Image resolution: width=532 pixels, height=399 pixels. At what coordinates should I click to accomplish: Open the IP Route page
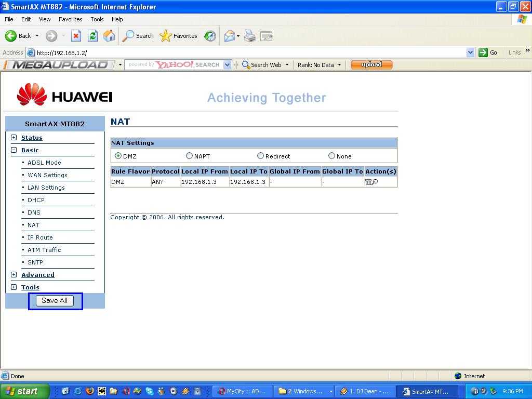[x=40, y=237]
